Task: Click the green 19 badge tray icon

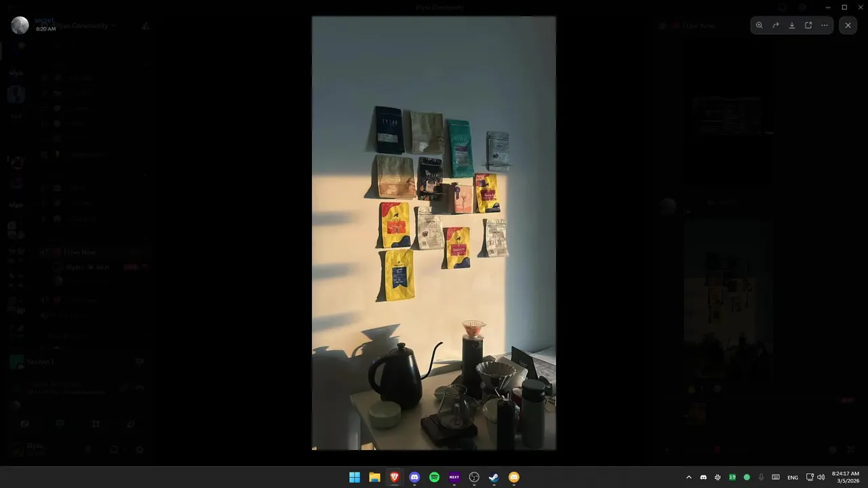Action: coord(732,477)
